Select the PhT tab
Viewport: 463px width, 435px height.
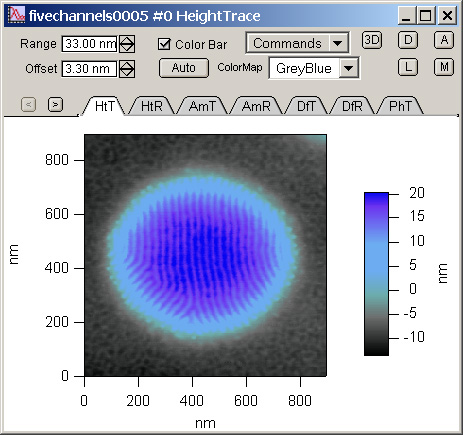[400, 106]
